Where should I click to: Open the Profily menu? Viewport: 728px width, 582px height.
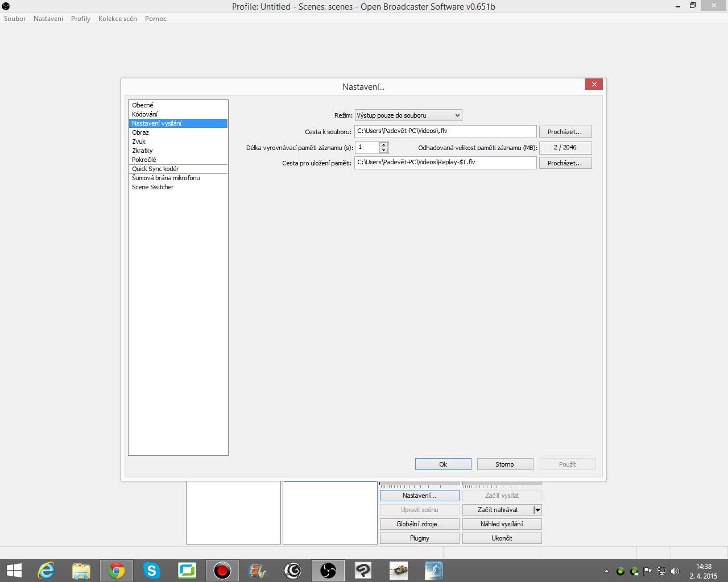pyautogui.click(x=81, y=19)
